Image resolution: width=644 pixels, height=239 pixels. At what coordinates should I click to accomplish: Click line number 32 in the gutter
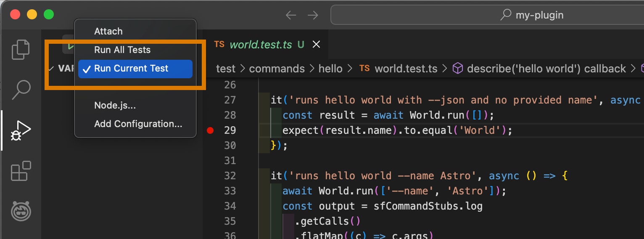(230, 176)
